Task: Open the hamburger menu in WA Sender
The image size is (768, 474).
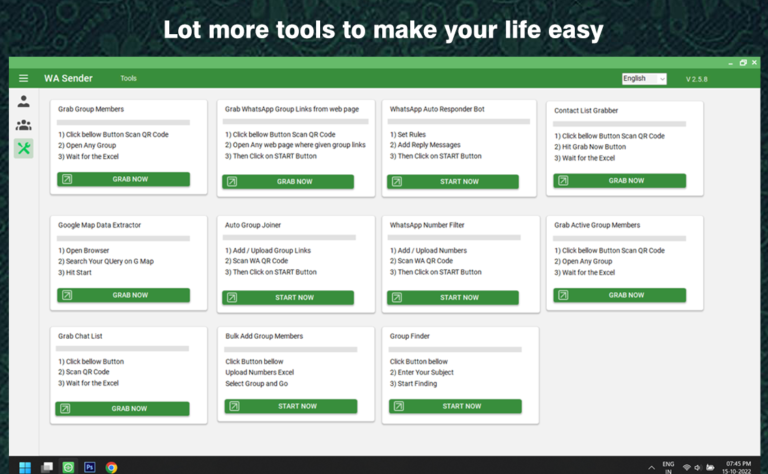Action: click(24, 78)
